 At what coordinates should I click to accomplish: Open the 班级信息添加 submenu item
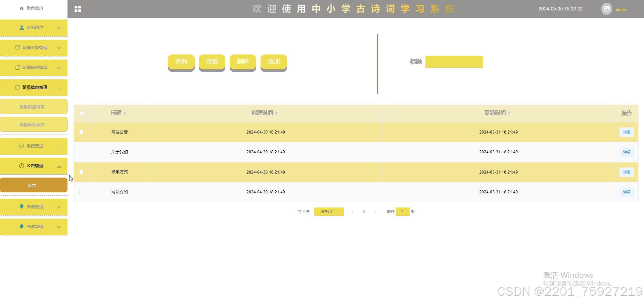pos(34,124)
